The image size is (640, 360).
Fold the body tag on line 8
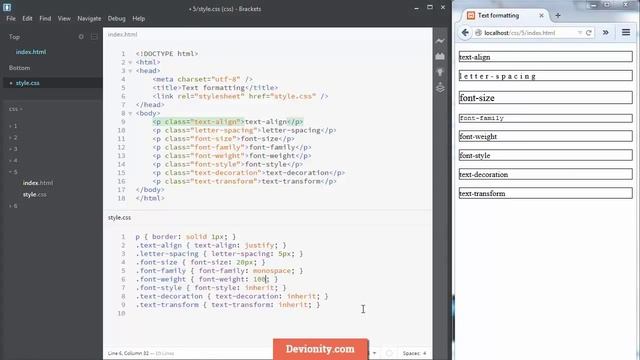click(x=130, y=113)
